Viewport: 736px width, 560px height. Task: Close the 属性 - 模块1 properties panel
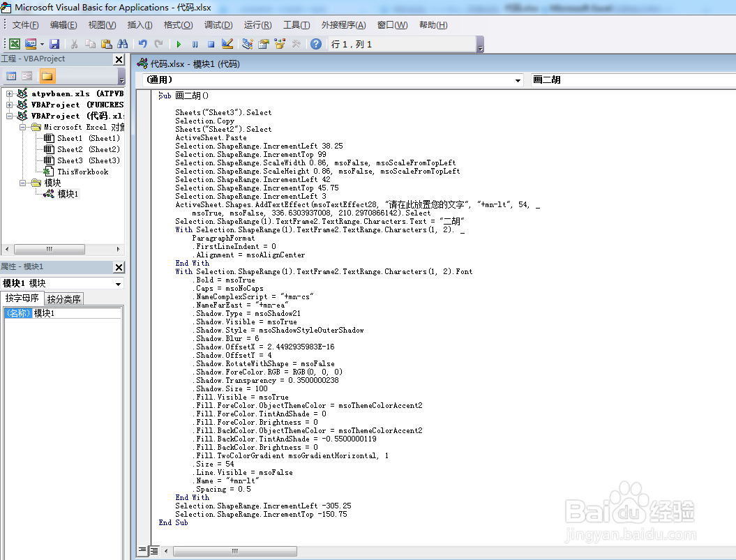[119, 267]
